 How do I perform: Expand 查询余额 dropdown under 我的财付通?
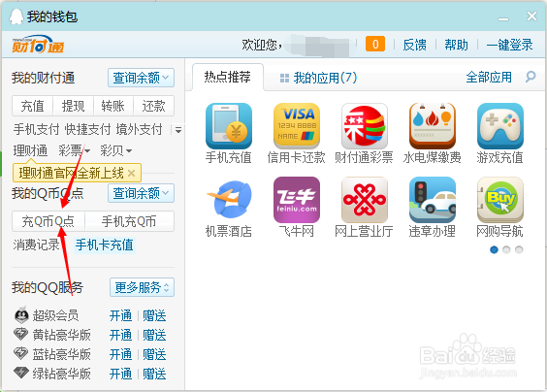141,78
